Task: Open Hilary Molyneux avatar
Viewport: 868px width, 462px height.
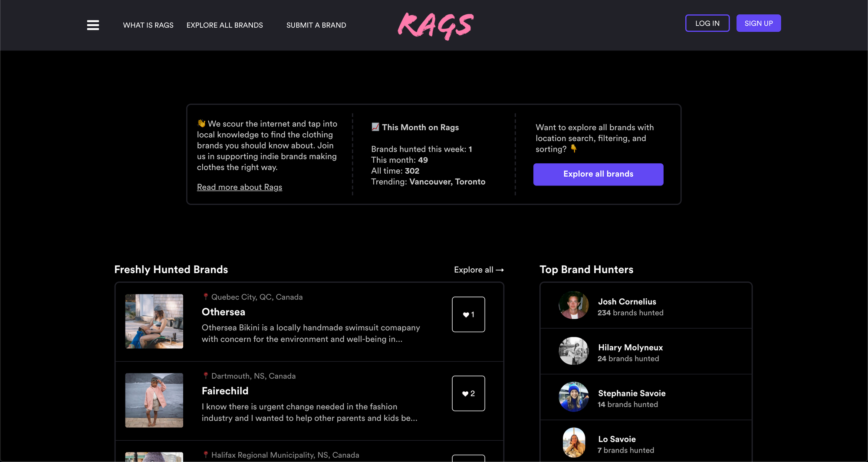Action: pyautogui.click(x=574, y=351)
